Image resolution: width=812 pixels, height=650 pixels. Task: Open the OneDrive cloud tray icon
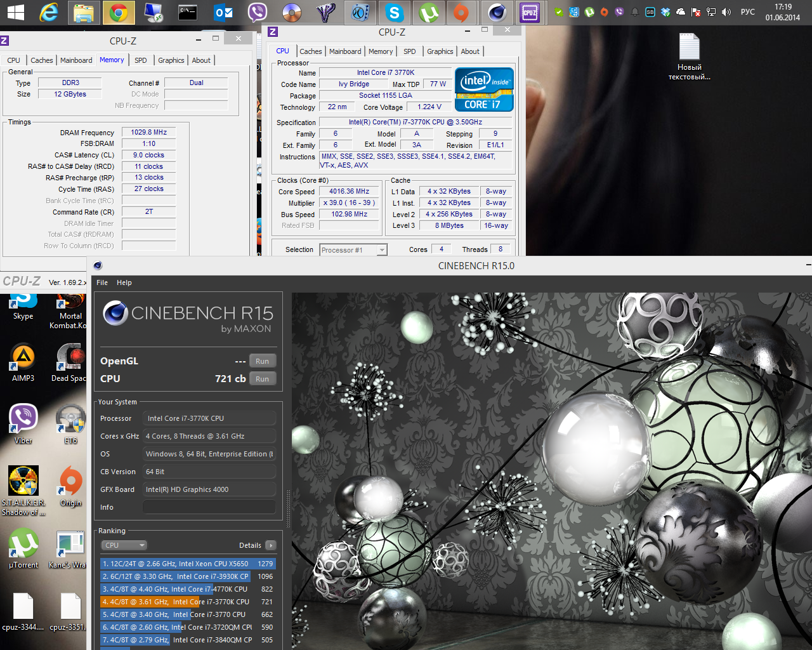[681, 12]
